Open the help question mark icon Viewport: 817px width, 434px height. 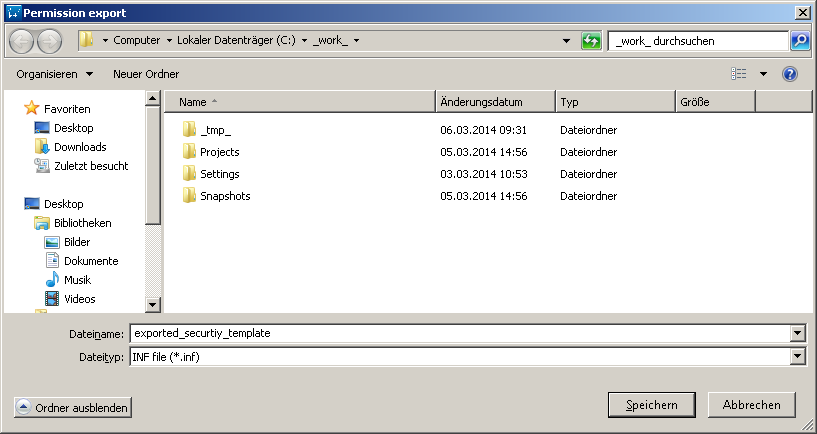[x=789, y=74]
